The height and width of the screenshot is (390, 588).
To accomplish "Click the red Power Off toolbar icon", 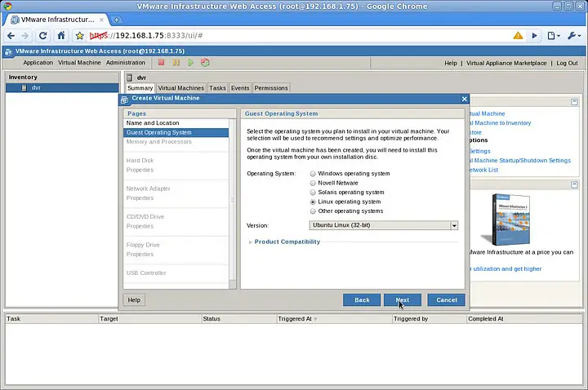I will tap(161, 63).
